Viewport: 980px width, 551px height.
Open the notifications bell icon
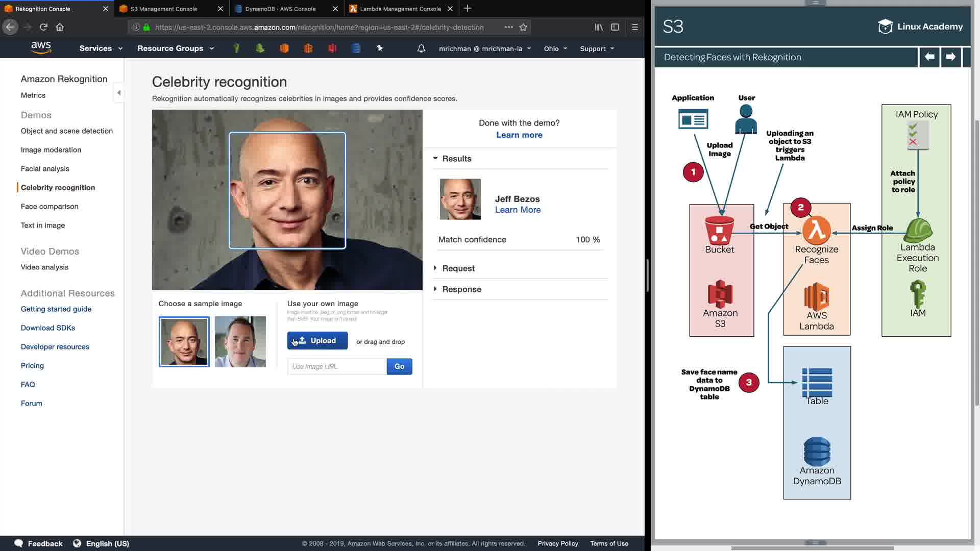(421, 48)
